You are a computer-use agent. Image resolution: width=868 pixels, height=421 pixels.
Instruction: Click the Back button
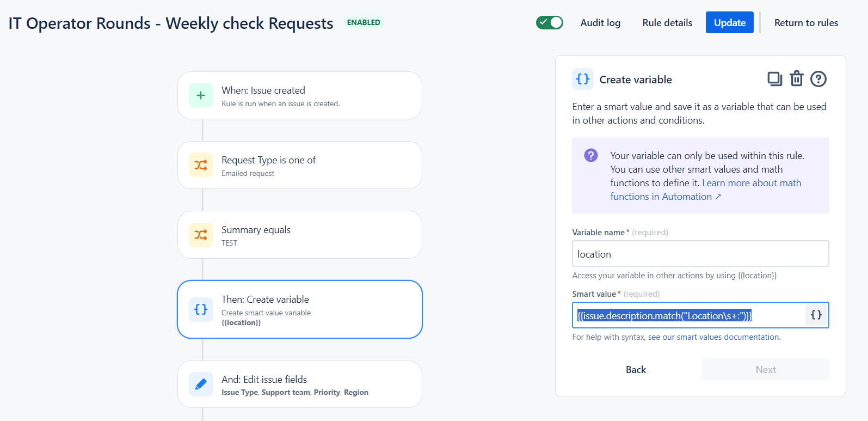(x=636, y=369)
